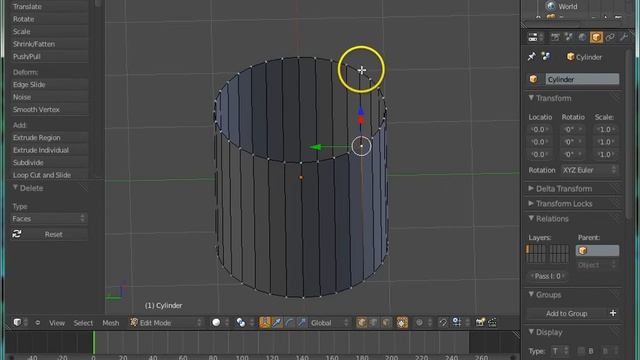640x360 pixels.
Task: Toggle the snap magnet
Action: pos(443,322)
